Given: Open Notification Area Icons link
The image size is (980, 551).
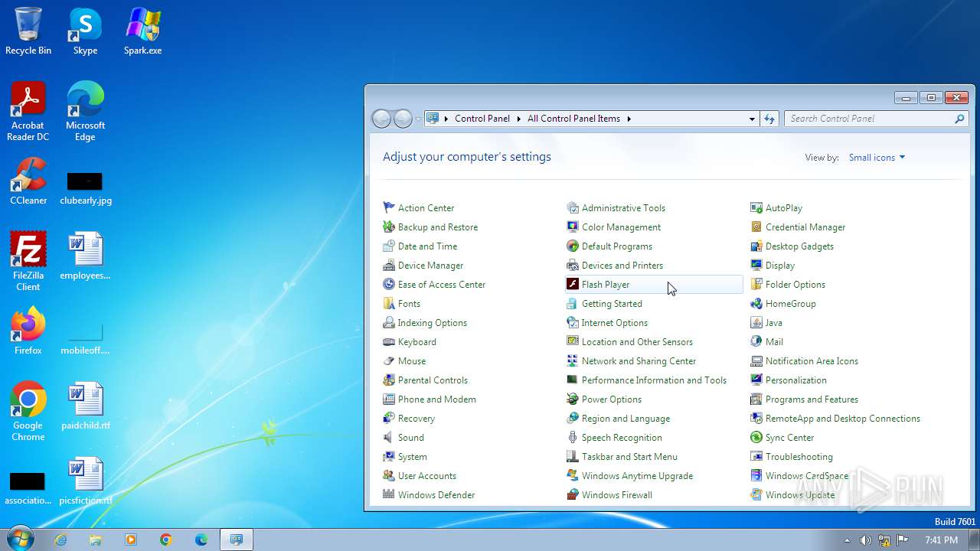Looking at the screenshot, I should 812,361.
